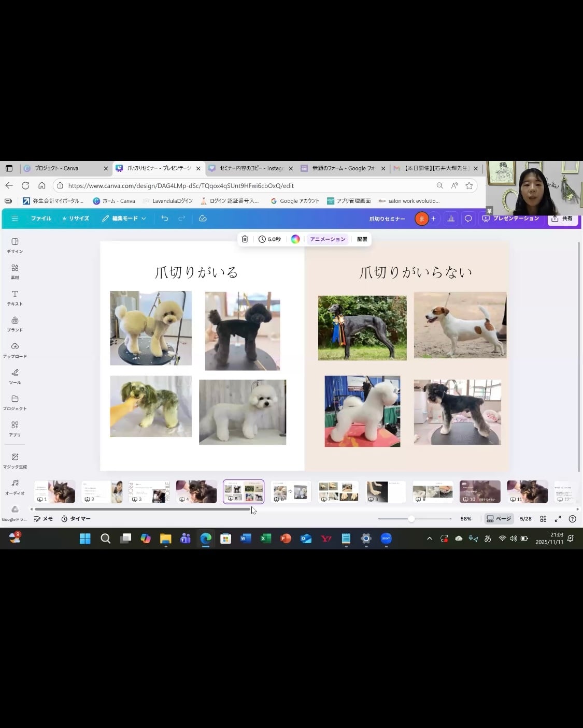583x728 pixels.
Task: Switch to the セミナー内容のコピー Instagram tab
Action: point(251,168)
